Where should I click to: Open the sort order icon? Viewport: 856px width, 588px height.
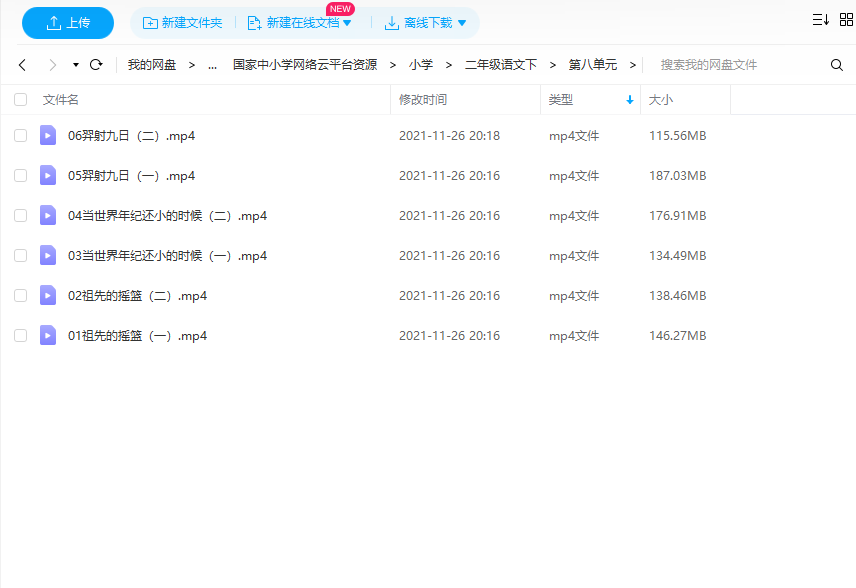click(820, 20)
